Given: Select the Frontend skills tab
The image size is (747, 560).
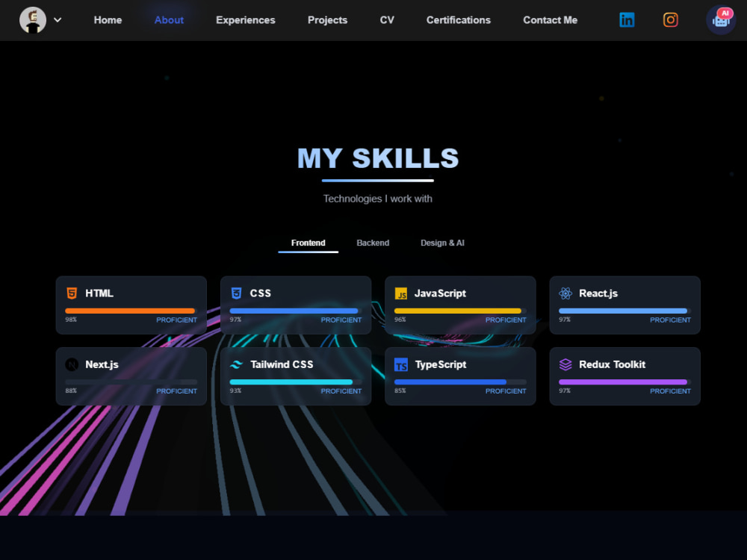Looking at the screenshot, I should coord(309,243).
